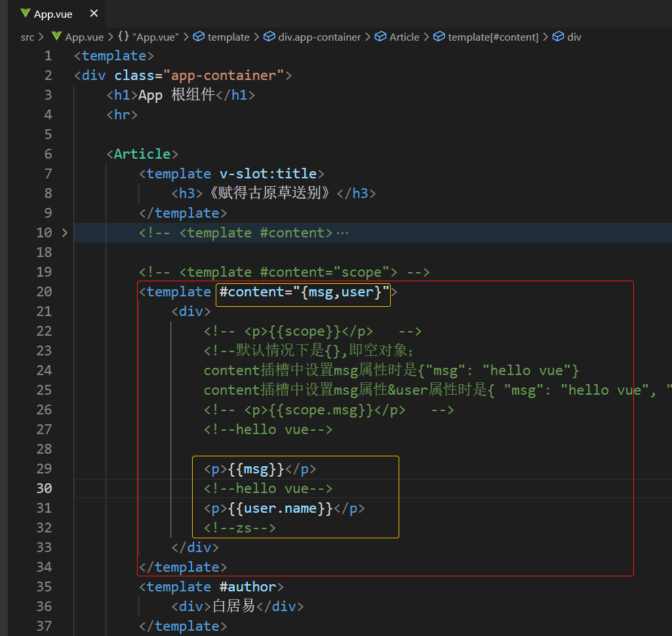
Task: Select the Article breadcrumb item
Action: [x=404, y=37]
